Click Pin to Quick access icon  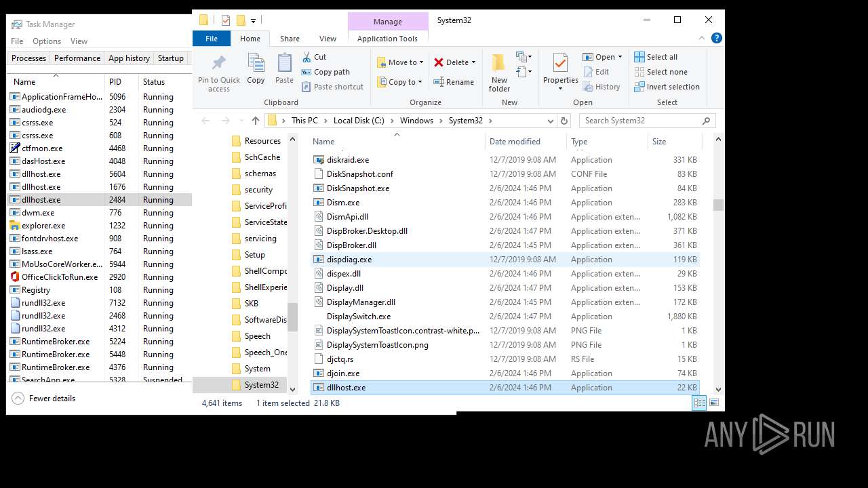[218, 64]
